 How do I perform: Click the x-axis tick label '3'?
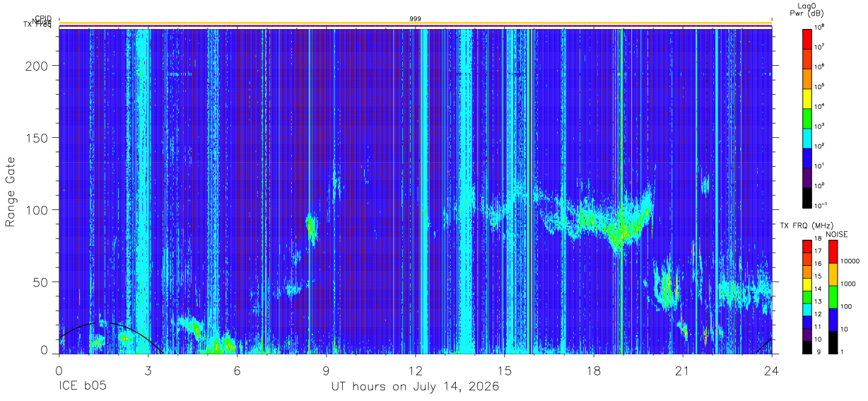[148, 369]
